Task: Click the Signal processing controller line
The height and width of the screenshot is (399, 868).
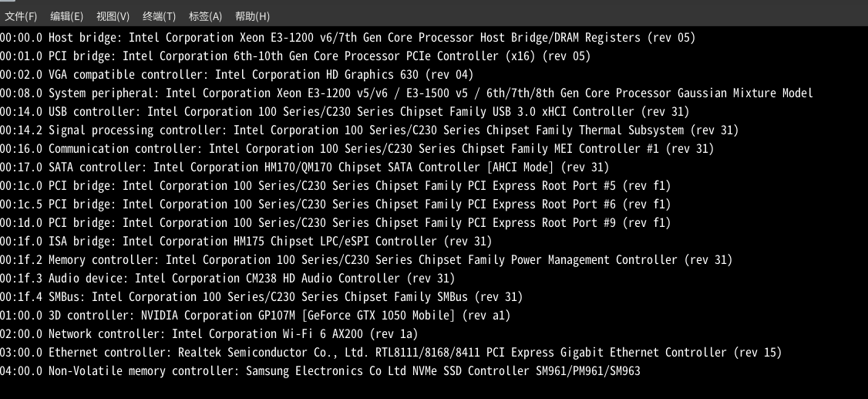Action: 368,130
